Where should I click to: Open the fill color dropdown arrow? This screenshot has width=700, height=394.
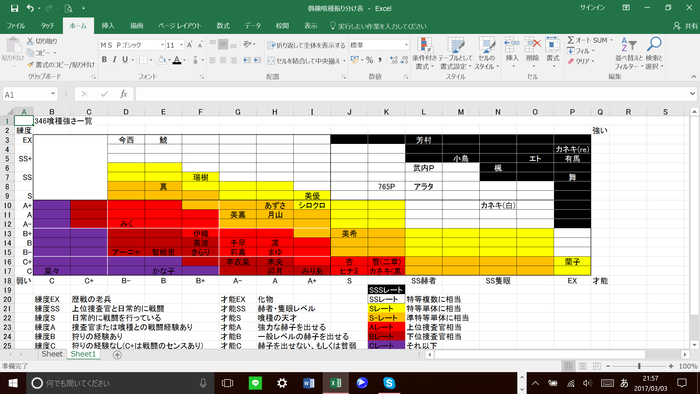pyautogui.click(x=169, y=60)
